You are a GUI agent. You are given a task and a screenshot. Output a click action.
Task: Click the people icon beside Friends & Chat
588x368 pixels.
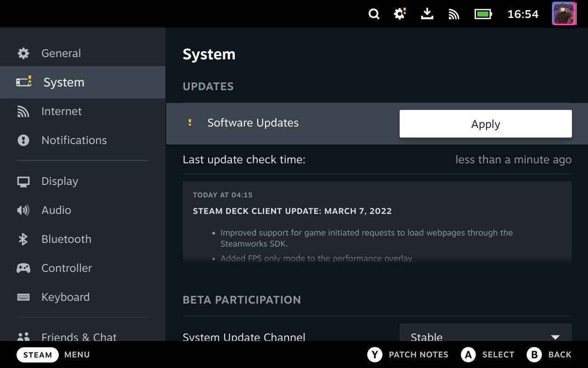[x=23, y=337]
